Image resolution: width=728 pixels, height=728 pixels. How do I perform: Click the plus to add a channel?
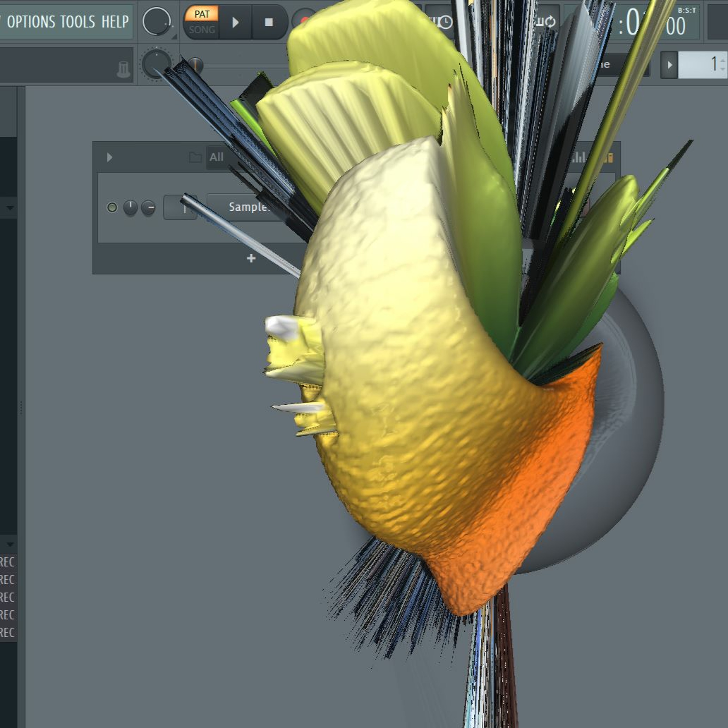pyautogui.click(x=251, y=258)
